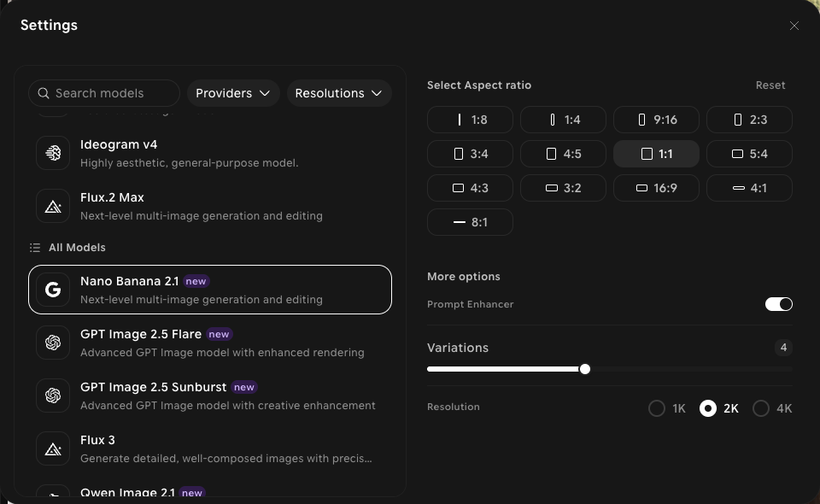
Task: Choose GPT Image 2.5 Sunburst model name
Action: pos(153,387)
